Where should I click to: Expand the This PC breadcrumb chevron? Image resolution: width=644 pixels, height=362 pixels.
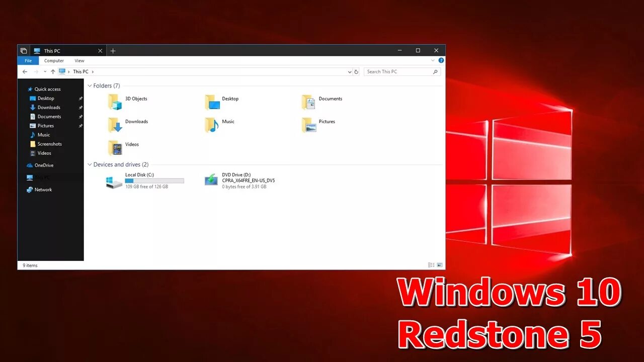pos(93,72)
